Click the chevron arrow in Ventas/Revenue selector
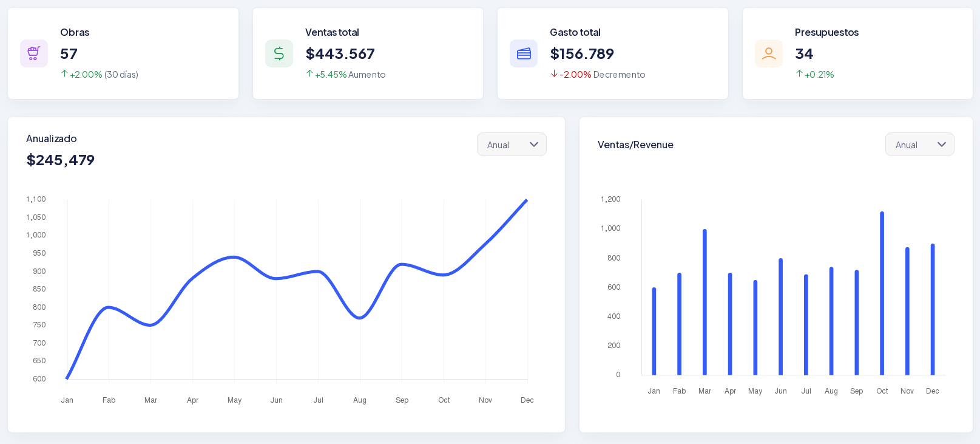 coord(942,145)
